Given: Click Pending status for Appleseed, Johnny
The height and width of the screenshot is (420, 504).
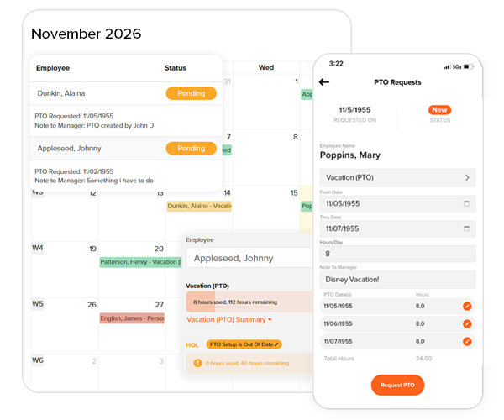Looking at the screenshot, I should click(x=192, y=149).
